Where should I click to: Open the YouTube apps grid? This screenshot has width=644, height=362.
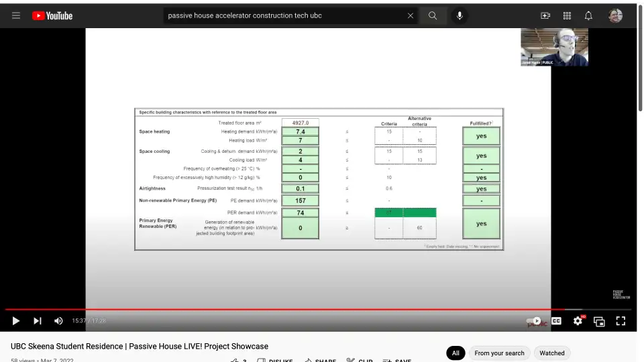pyautogui.click(x=567, y=15)
